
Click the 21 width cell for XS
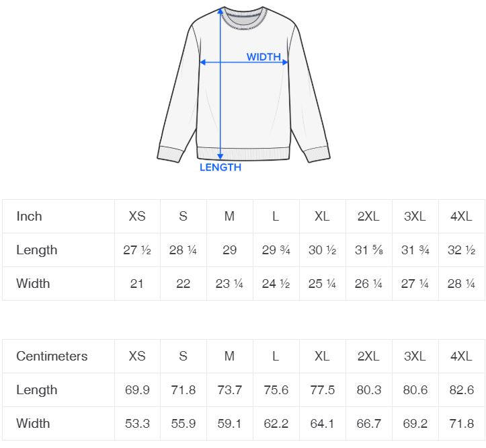137,284
